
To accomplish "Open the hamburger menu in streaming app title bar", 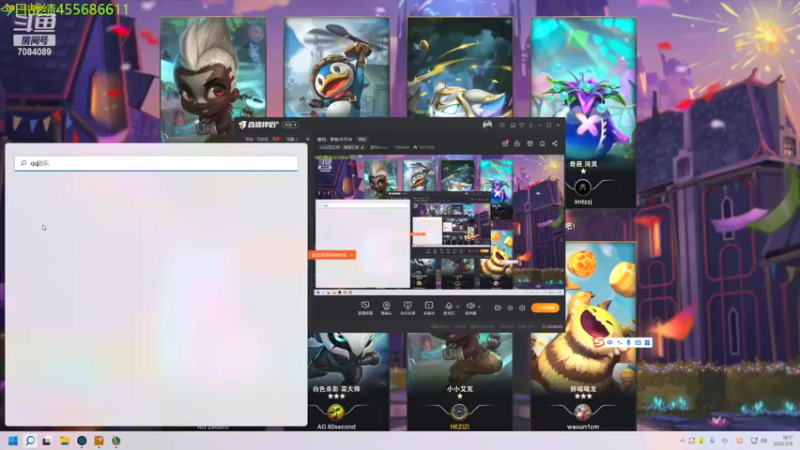I will click(x=531, y=125).
